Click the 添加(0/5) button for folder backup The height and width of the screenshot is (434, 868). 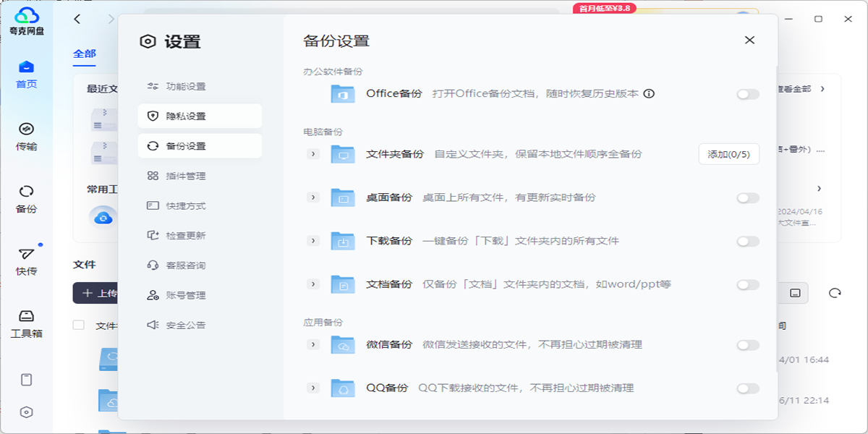[x=731, y=153]
